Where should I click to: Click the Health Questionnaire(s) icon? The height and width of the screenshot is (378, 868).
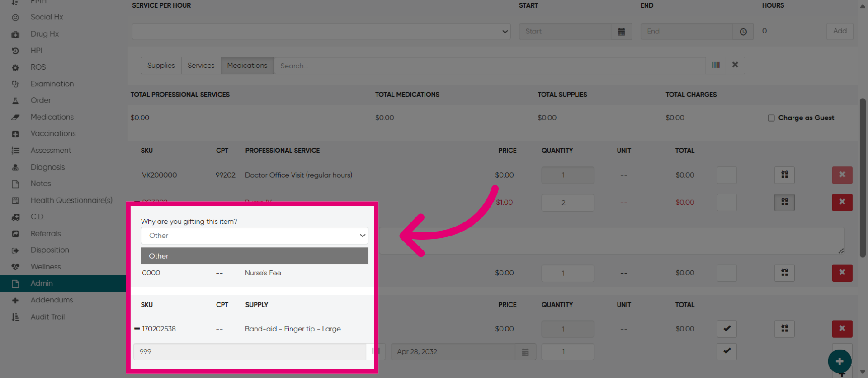pyautogui.click(x=15, y=200)
